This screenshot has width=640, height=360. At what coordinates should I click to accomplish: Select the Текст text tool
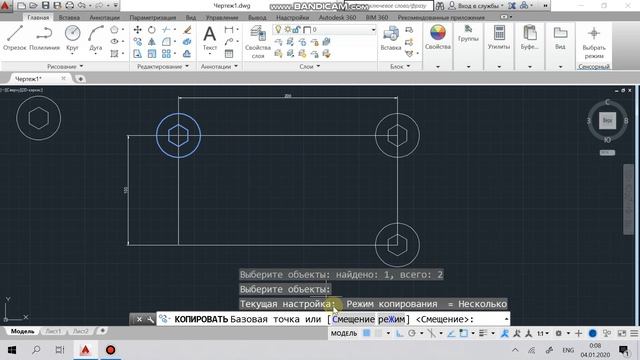tap(210, 38)
